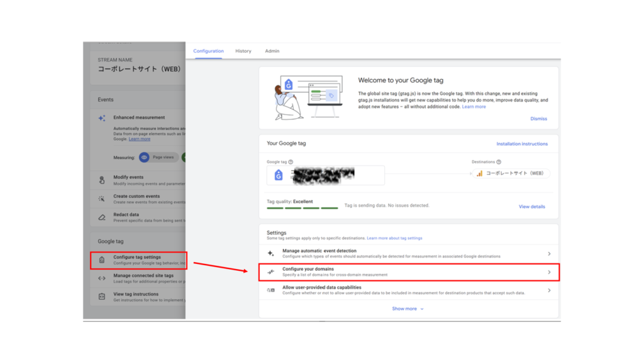This screenshot has height=362, width=644.
Task: Click the Enhanced measurement heading
Action: [x=139, y=118]
